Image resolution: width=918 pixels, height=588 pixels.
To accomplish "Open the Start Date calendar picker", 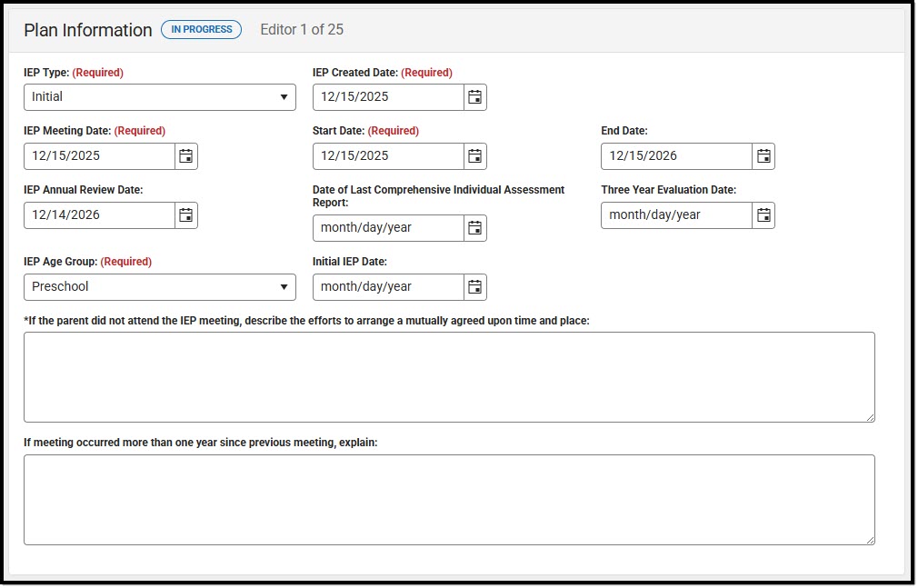I will (474, 155).
